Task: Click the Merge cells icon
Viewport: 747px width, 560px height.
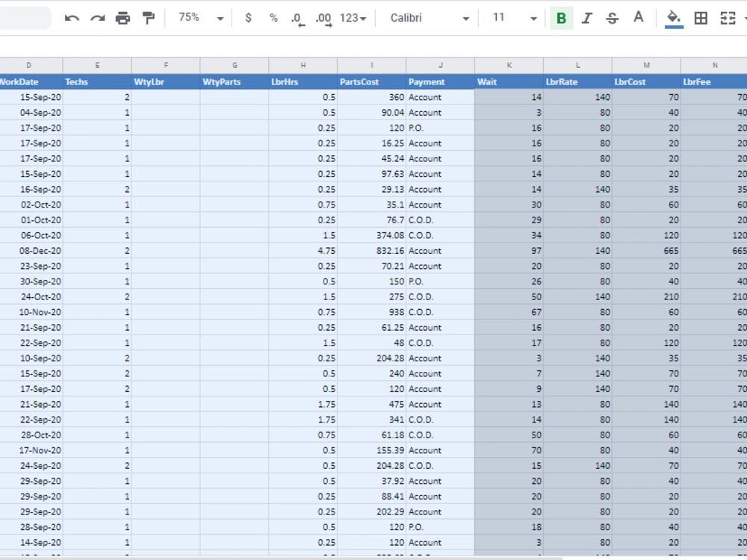Action: click(x=728, y=18)
